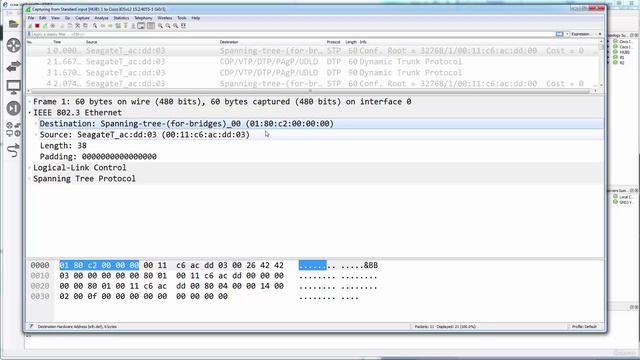This screenshot has width=640, height=360.
Task: Open capture options gear icon
Action: click(x=53, y=26)
